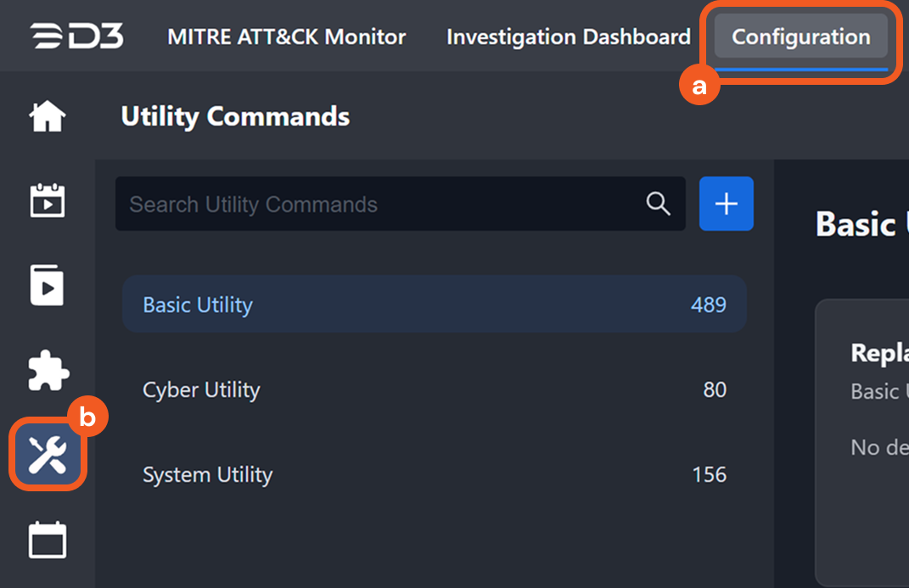The height and width of the screenshot is (588, 909).
Task: Click the Utility Commands page heading
Action: [x=235, y=116]
